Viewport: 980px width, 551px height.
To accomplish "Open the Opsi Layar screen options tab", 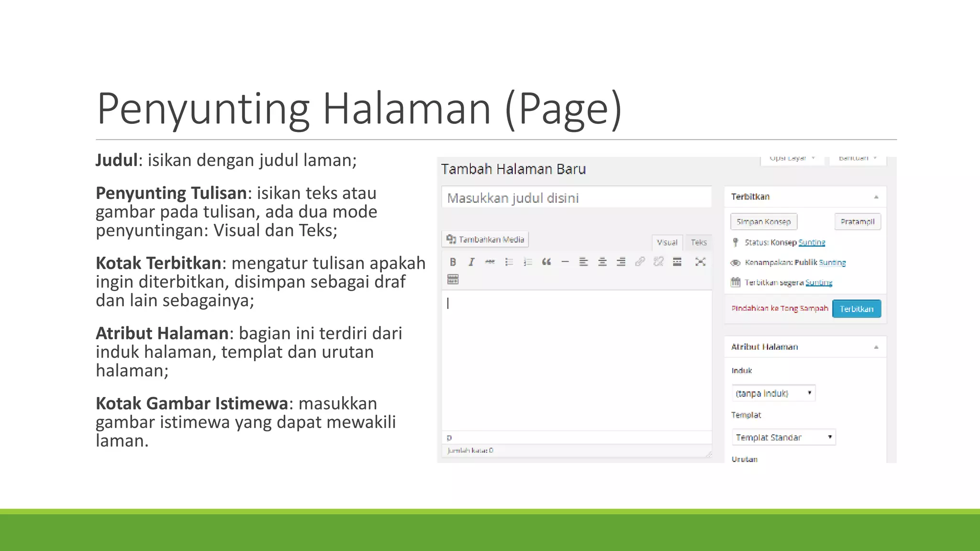I will click(x=792, y=159).
